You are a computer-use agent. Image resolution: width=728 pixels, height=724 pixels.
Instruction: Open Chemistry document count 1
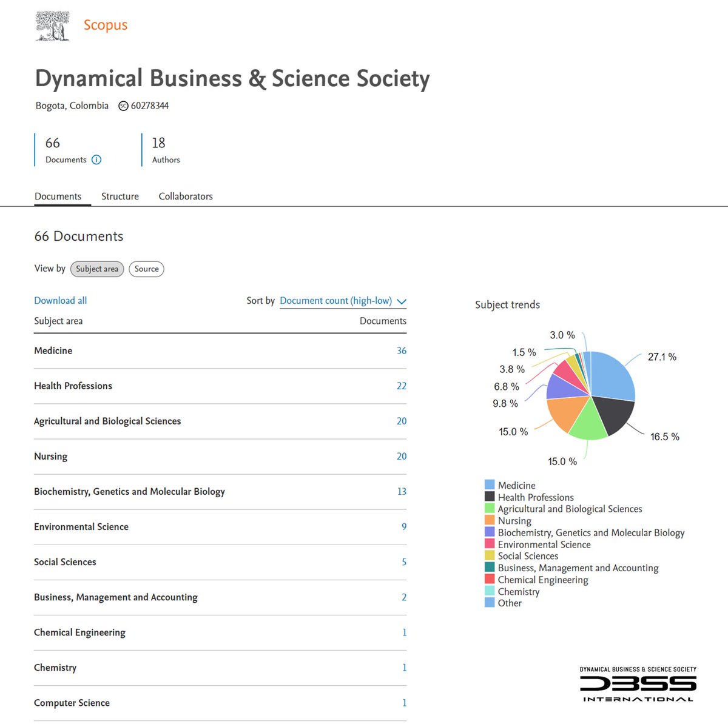click(405, 667)
